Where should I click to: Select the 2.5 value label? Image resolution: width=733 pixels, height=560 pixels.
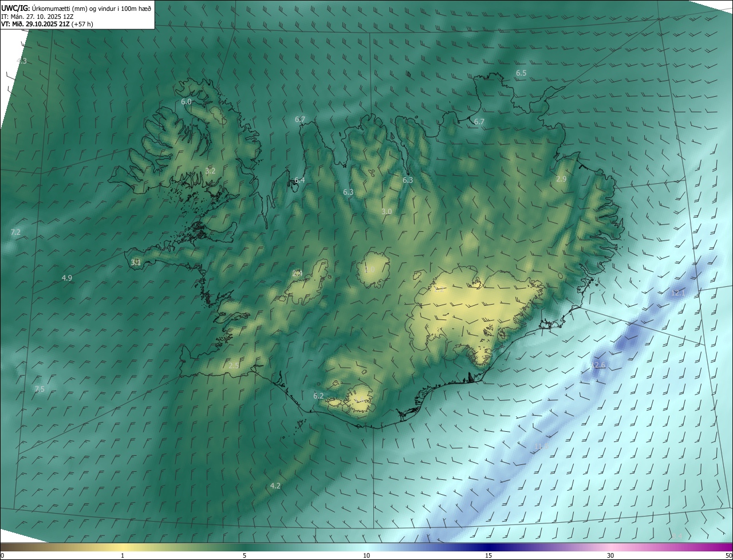click(x=234, y=365)
